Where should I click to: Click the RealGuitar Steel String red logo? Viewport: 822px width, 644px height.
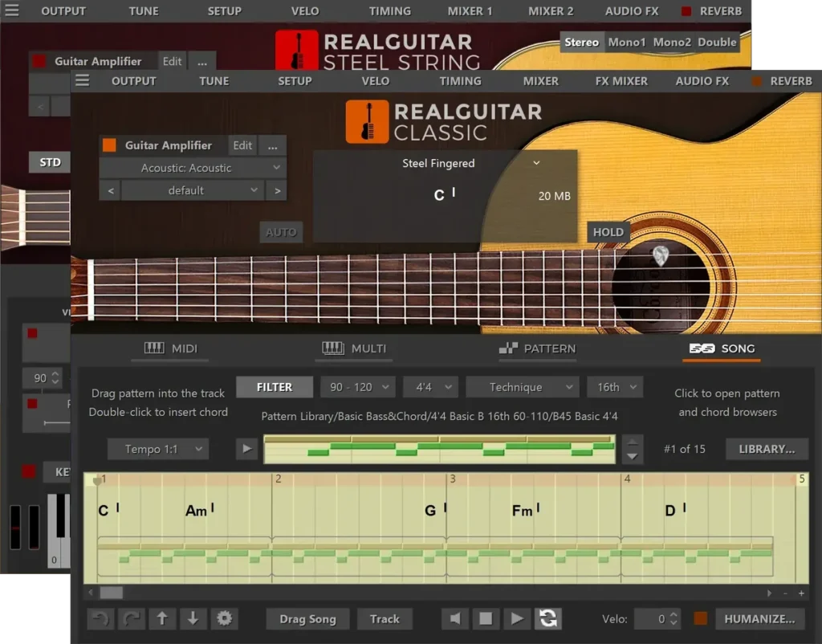pyautogui.click(x=297, y=51)
